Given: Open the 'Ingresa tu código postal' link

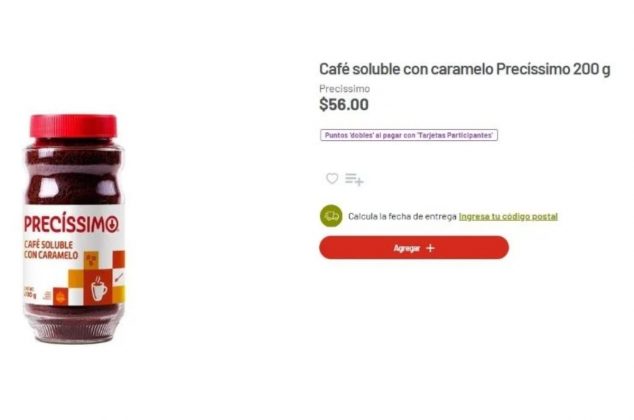Looking at the screenshot, I should [508, 216].
